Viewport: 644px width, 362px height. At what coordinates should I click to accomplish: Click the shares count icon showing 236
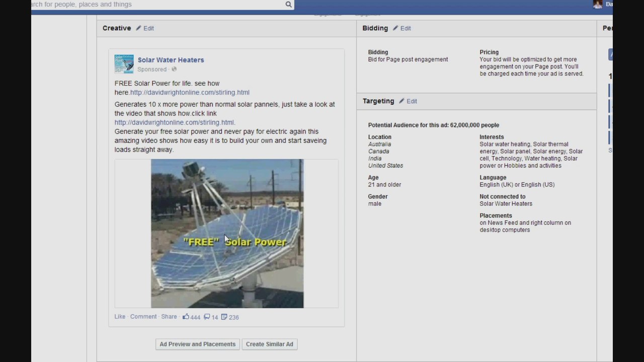coord(224,317)
